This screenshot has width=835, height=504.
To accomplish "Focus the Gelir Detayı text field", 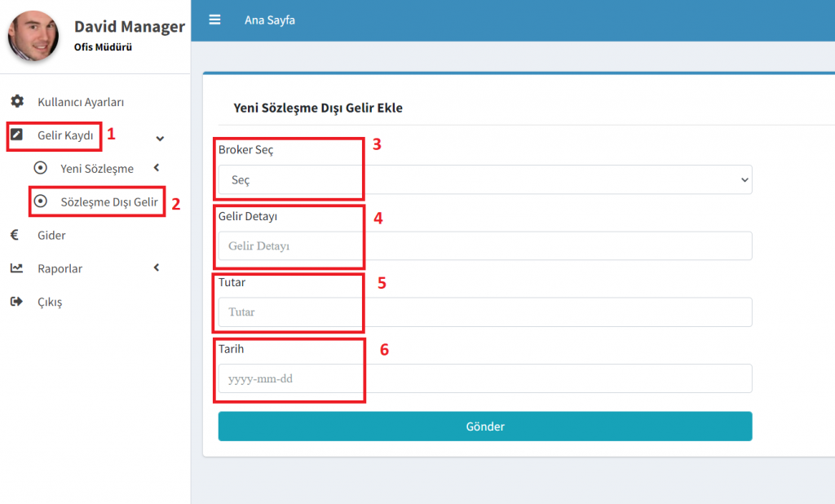I will [x=484, y=245].
